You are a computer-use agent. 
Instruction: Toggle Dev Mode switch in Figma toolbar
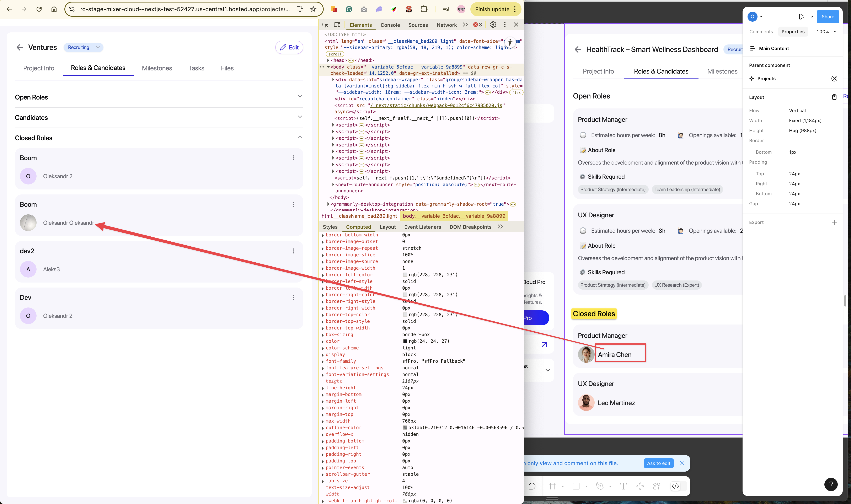675,486
